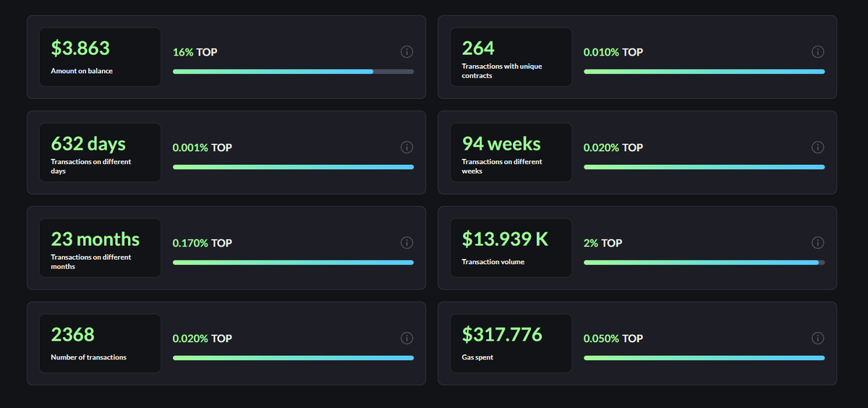Click the 0.020% TOP label beside 94 weeks

click(x=613, y=148)
